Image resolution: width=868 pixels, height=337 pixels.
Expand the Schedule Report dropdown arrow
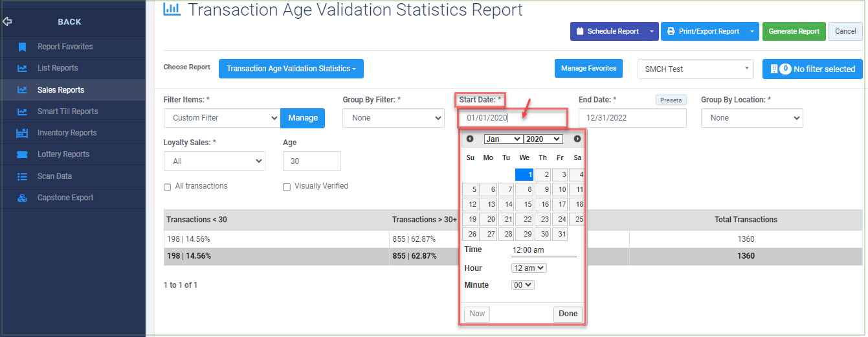[651, 31]
